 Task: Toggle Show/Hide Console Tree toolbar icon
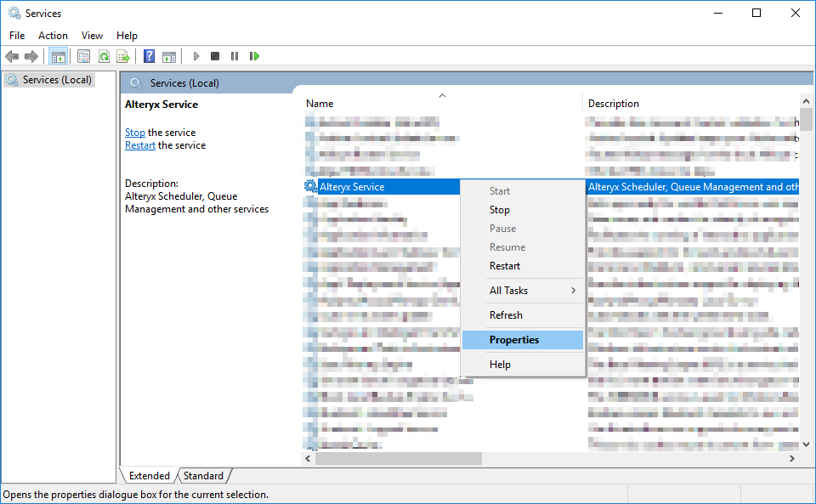tap(59, 56)
